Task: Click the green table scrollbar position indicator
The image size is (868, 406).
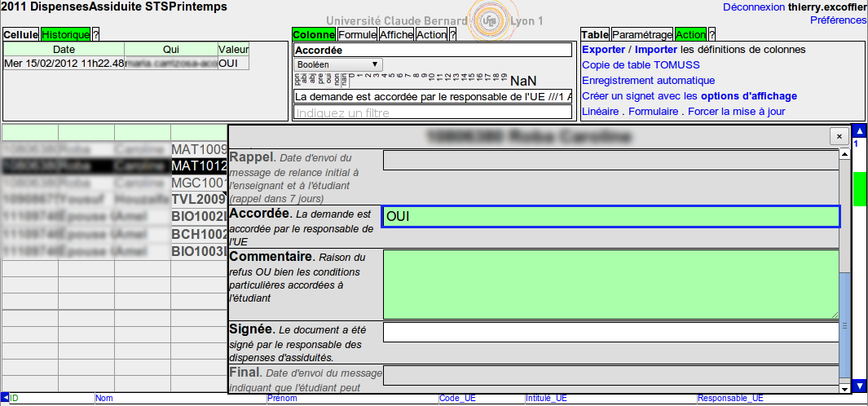Action: pos(859,188)
